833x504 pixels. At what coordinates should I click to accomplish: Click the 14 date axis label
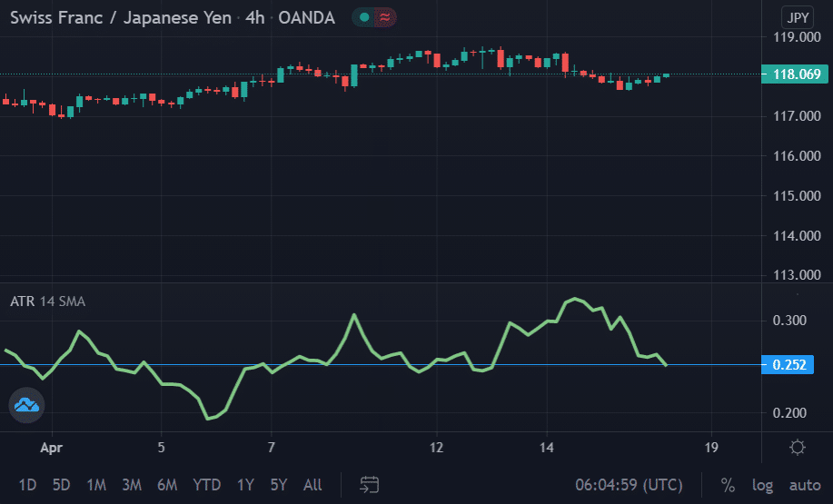pyautogui.click(x=547, y=448)
